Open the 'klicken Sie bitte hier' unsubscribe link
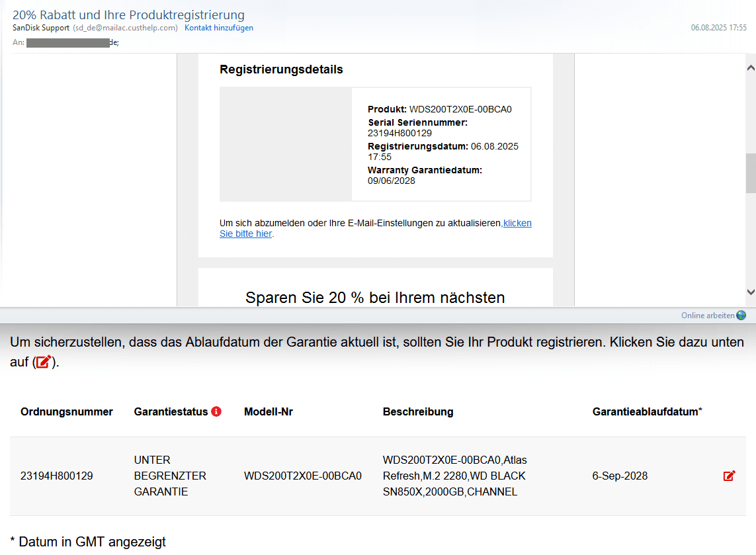The width and height of the screenshot is (756, 555). coord(375,228)
